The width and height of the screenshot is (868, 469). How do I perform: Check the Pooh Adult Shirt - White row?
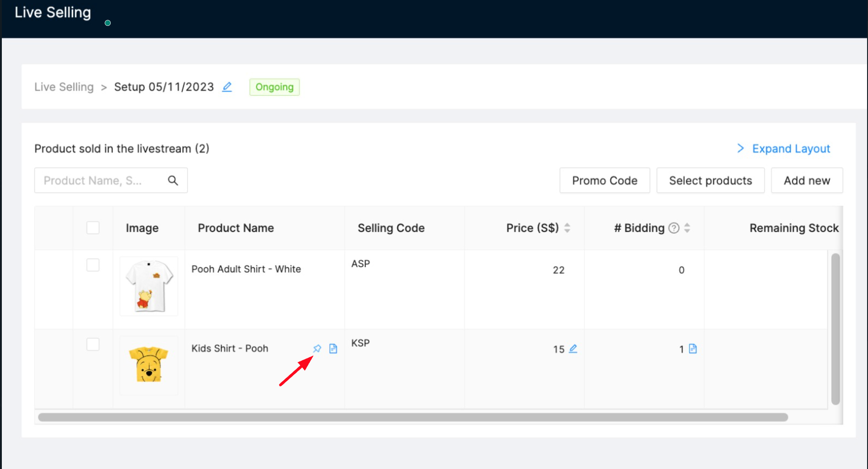[93, 265]
